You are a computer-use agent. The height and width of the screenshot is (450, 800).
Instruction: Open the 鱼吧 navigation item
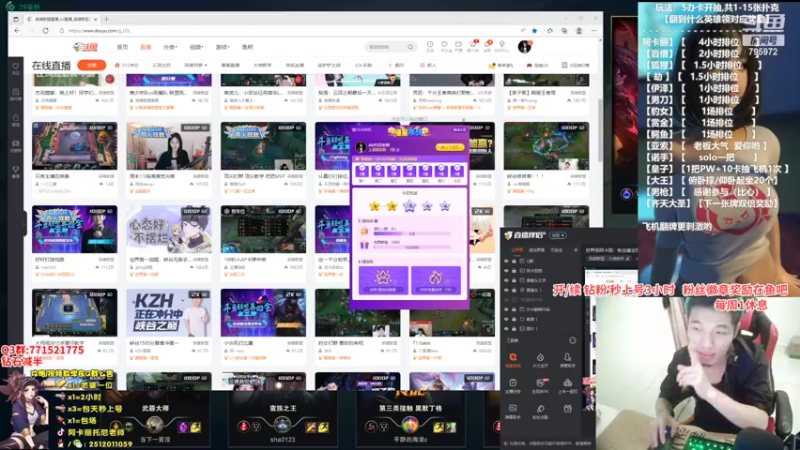(247, 47)
